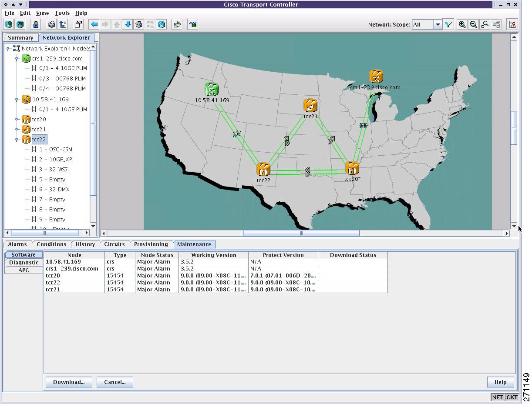Image resolution: width=532 pixels, height=404 pixels.
Task: Switch to the Alarms tab
Action: pyautogui.click(x=17, y=244)
